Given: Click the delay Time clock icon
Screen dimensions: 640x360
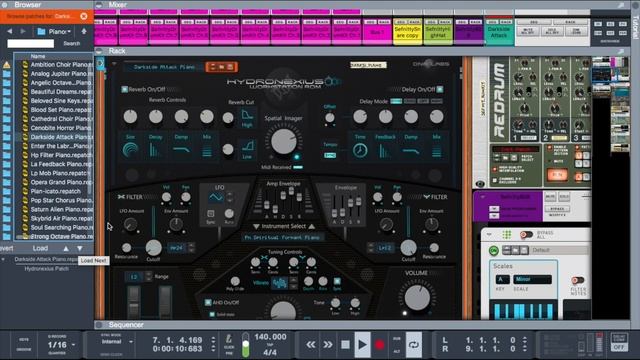Looking at the screenshot, I should (360, 151).
